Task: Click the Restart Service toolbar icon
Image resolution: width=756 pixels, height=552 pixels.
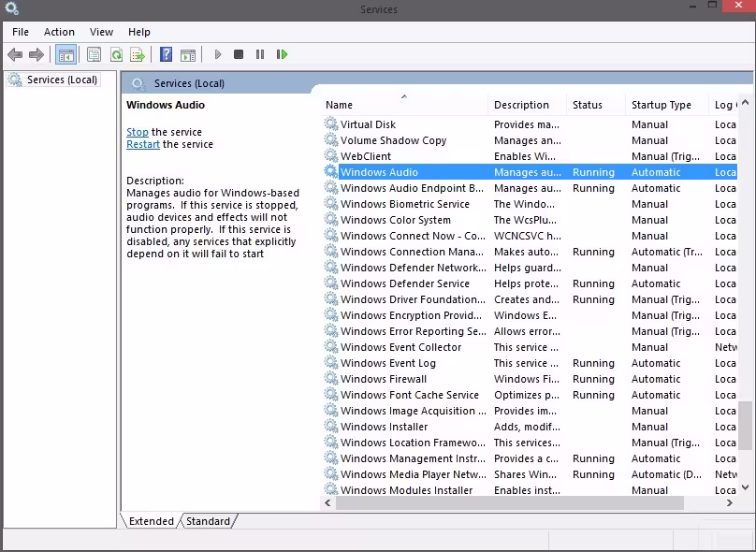Action: click(x=282, y=54)
